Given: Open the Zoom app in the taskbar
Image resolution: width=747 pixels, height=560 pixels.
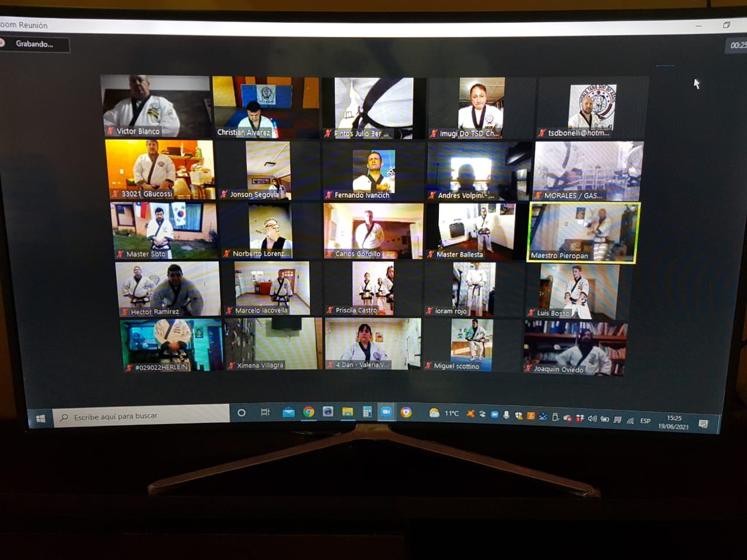Looking at the screenshot, I should [386, 412].
